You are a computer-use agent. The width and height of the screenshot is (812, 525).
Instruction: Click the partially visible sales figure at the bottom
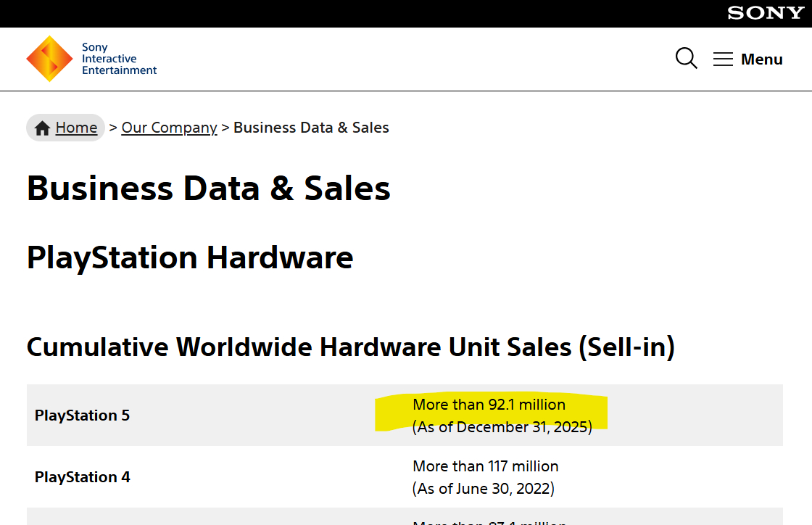click(489, 521)
